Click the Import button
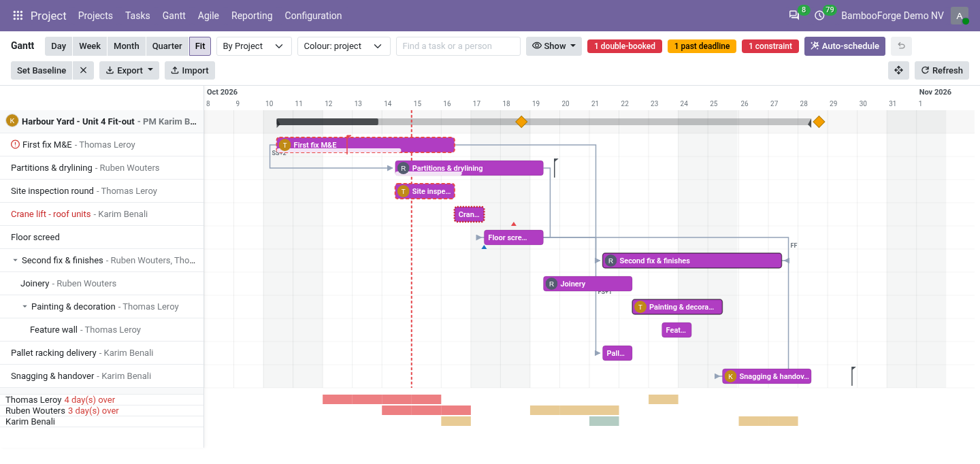 (190, 70)
